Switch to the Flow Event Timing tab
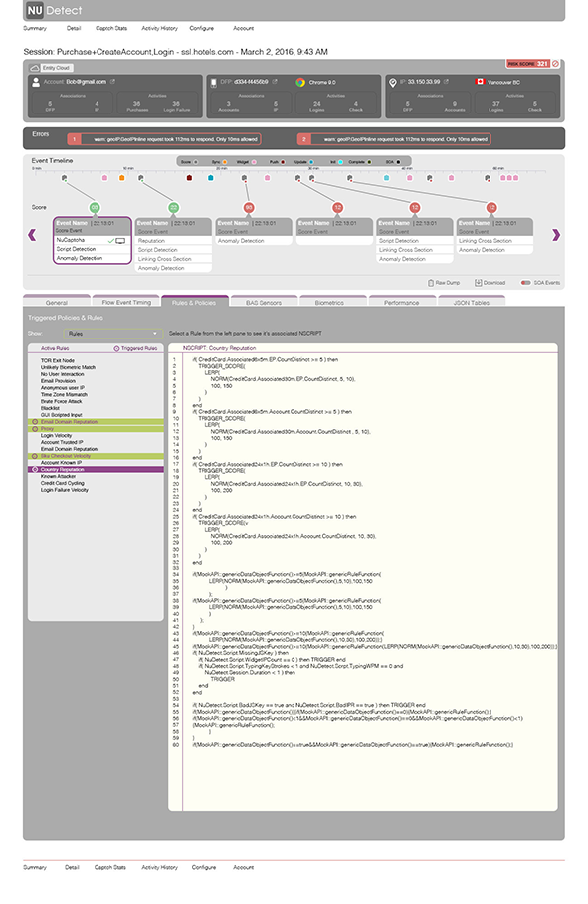This screenshot has width=588, height=904. 126,301
